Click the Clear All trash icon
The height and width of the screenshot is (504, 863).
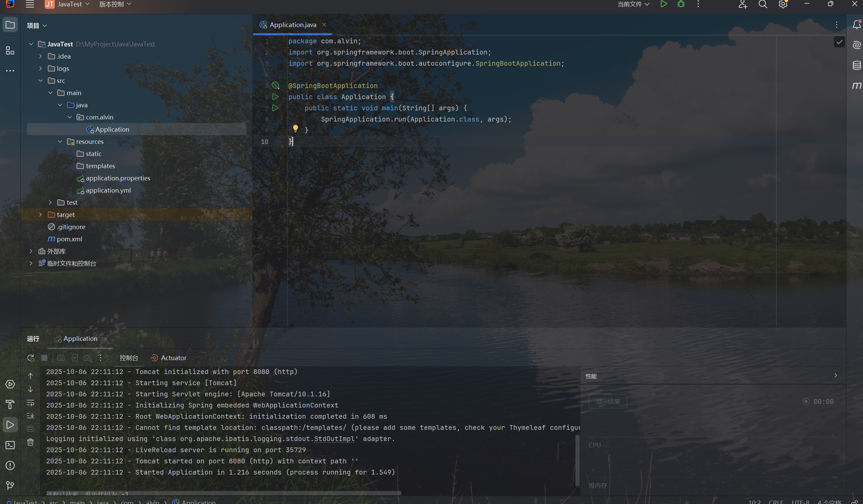(30, 442)
